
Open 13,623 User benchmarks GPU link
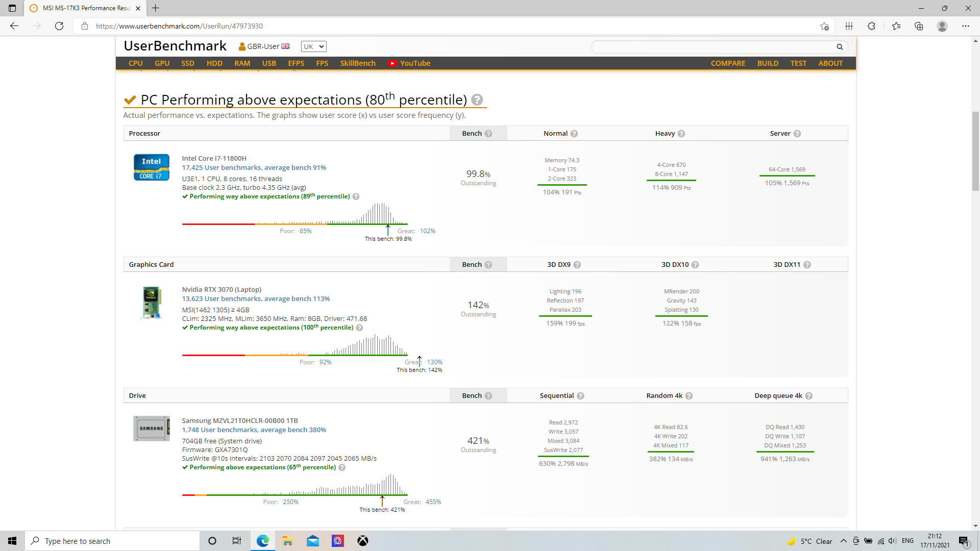click(256, 299)
